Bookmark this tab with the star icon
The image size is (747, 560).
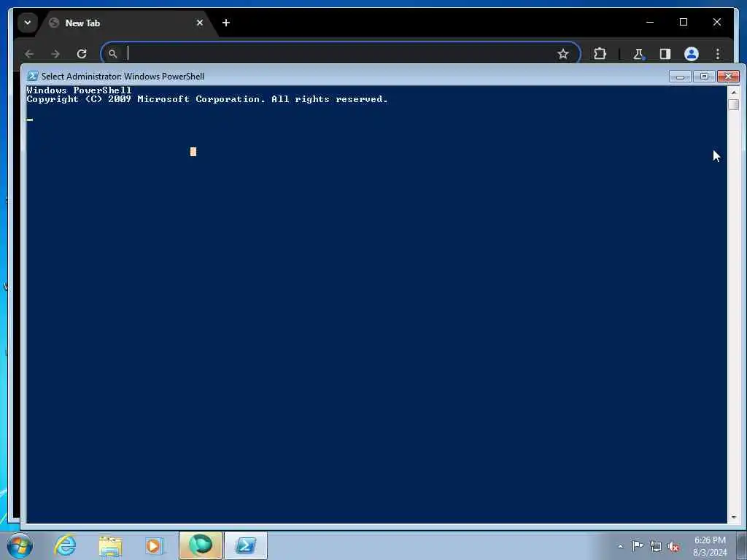563,54
